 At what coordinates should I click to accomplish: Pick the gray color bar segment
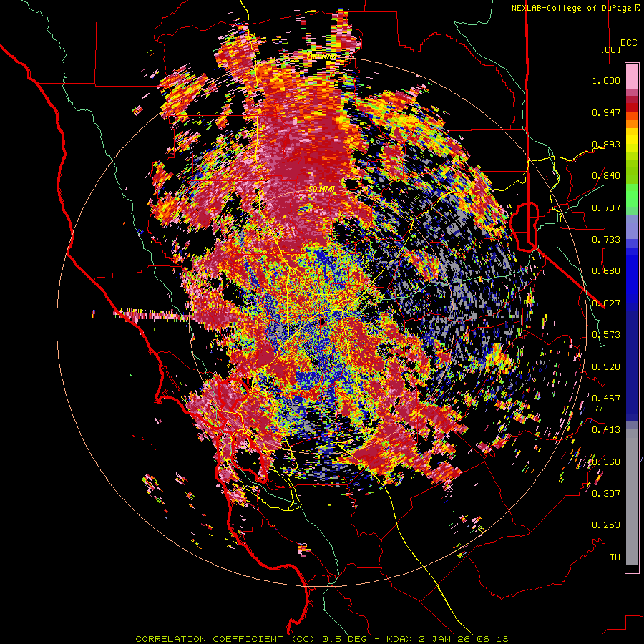632,497
